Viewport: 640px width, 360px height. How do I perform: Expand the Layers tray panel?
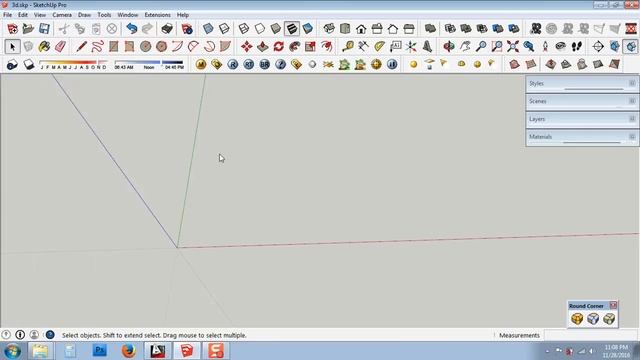(x=582, y=119)
